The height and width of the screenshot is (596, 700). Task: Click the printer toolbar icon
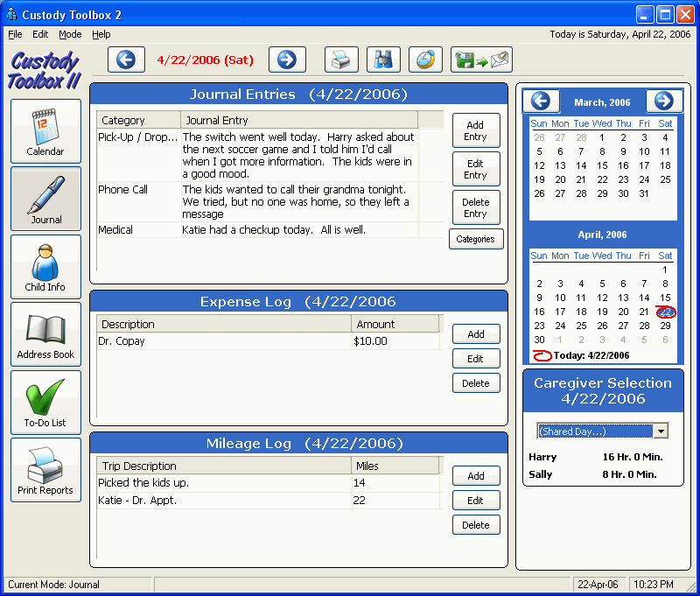(x=341, y=60)
